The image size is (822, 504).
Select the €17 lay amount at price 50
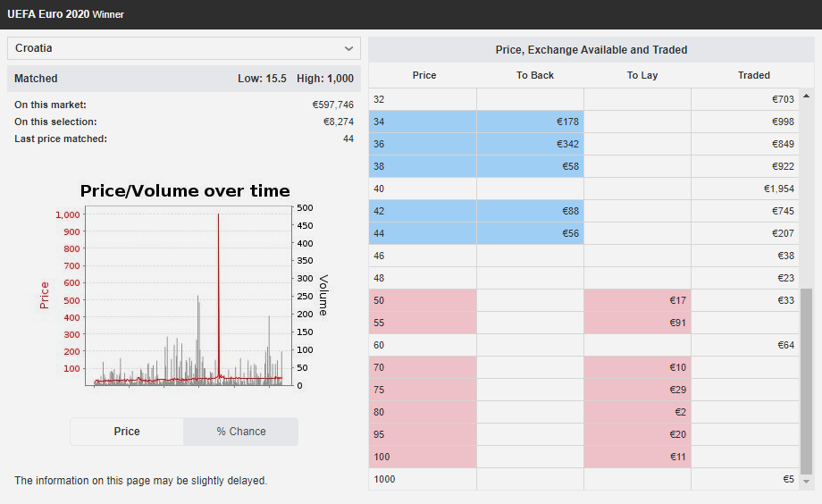pos(637,300)
